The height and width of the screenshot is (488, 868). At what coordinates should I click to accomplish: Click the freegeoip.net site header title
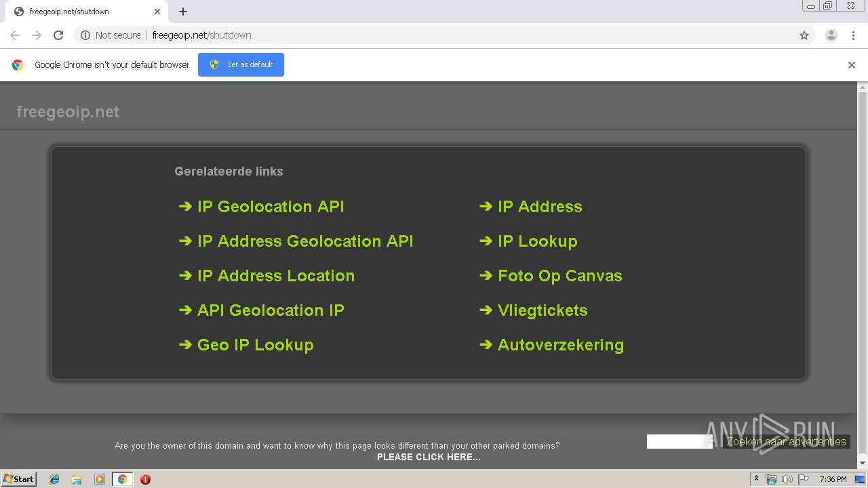coord(68,112)
